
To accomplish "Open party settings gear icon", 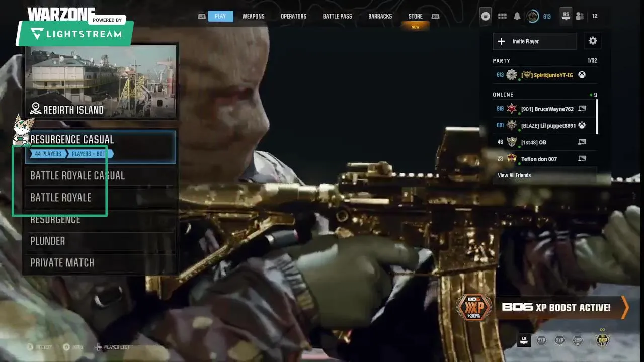I will [593, 41].
